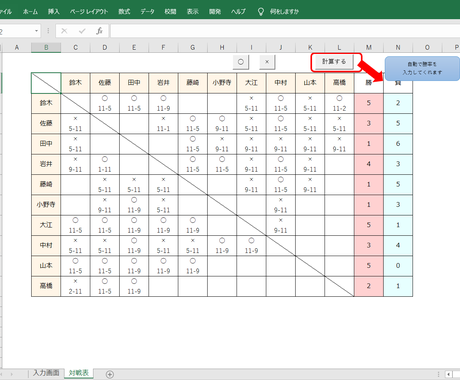Select column N header

pos(398,47)
